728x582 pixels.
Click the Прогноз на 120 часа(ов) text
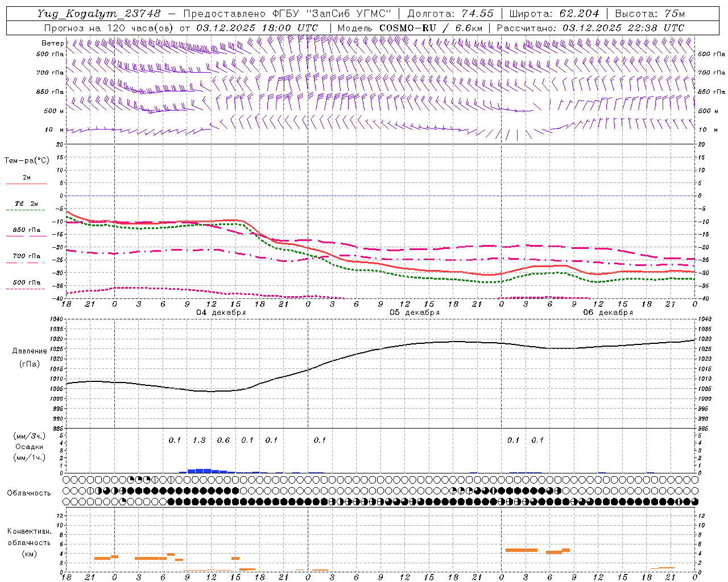(x=110, y=28)
